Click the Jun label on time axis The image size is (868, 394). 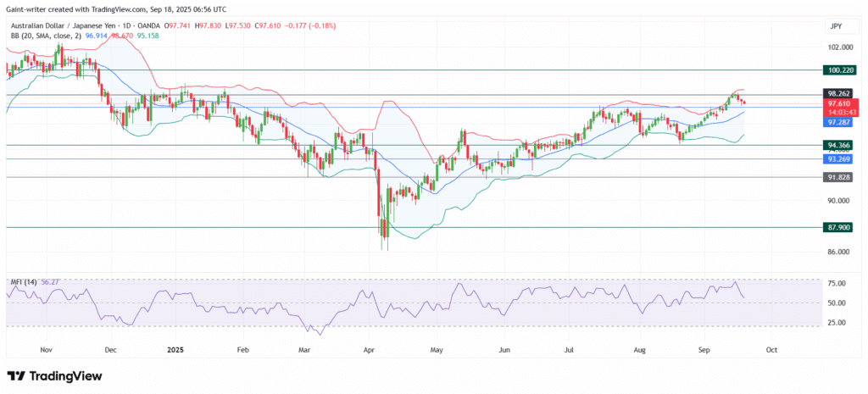pyautogui.click(x=504, y=350)
